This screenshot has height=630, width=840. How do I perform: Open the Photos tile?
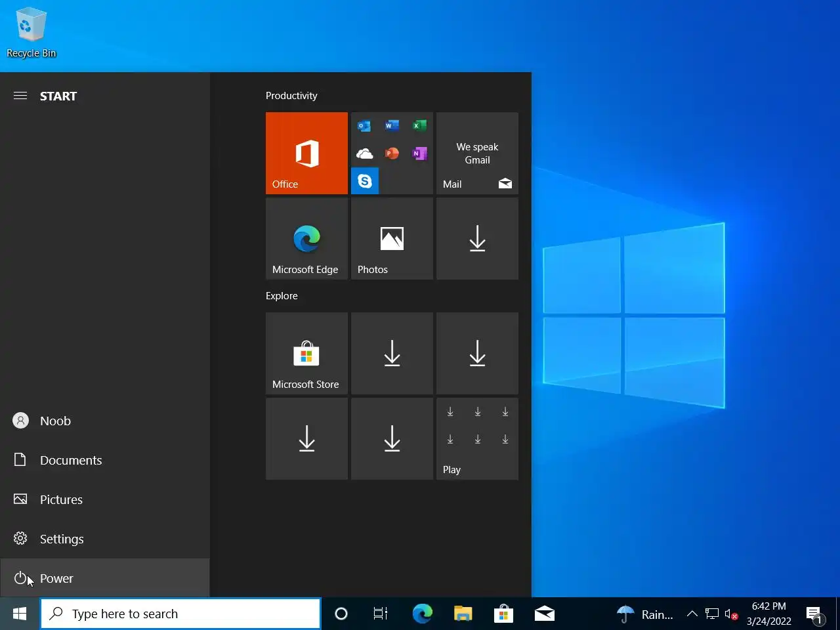pos(392,238)
